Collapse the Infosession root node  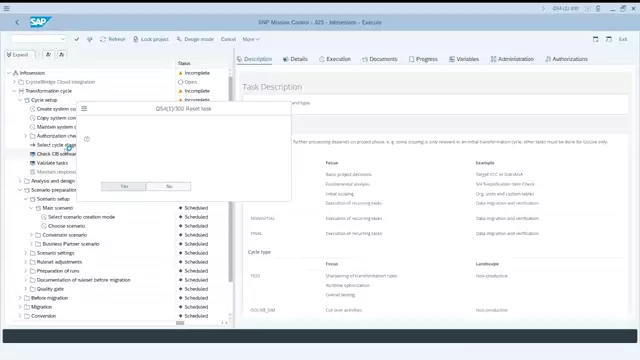click(x=9, y=73)
